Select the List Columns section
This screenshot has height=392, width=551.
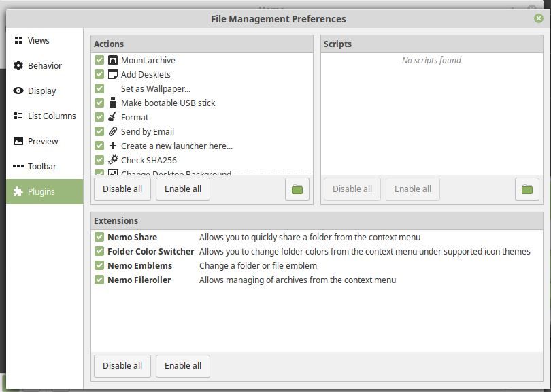tap(45, 116)
